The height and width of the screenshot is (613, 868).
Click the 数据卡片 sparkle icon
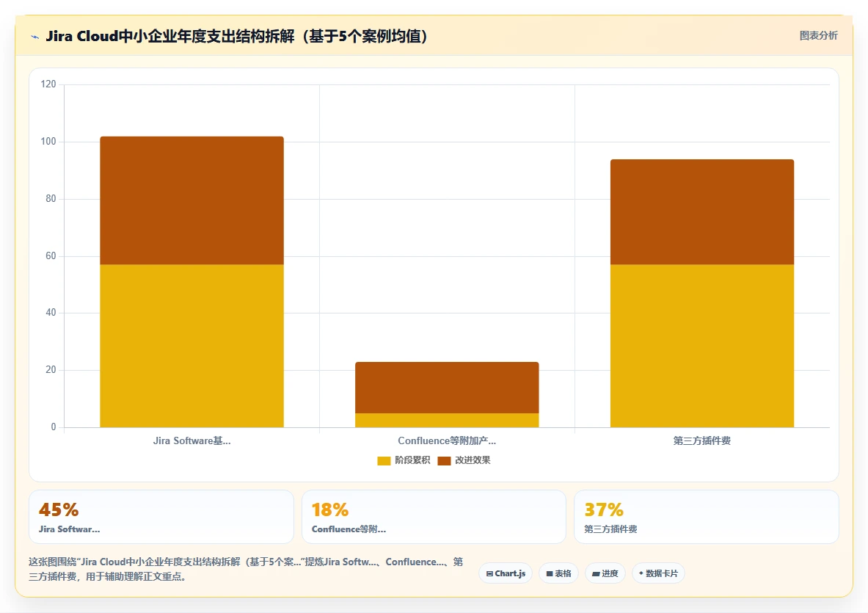pos(641,573)
